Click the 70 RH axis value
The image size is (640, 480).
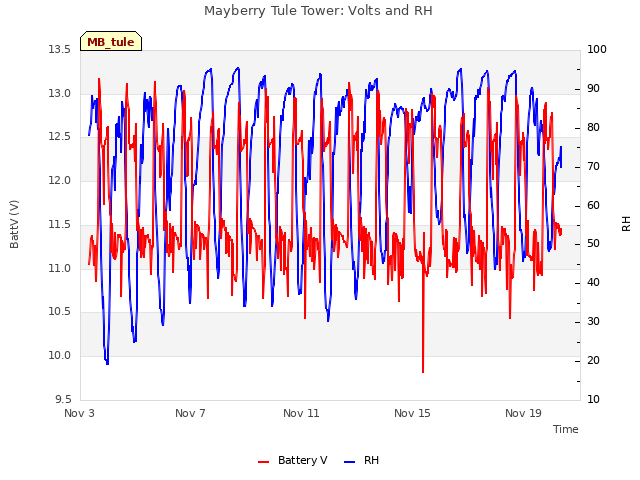coord(593,167)
